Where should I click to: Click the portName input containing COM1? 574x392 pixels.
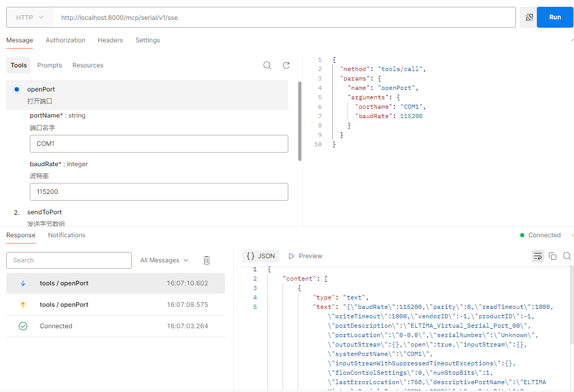(159, 144)
